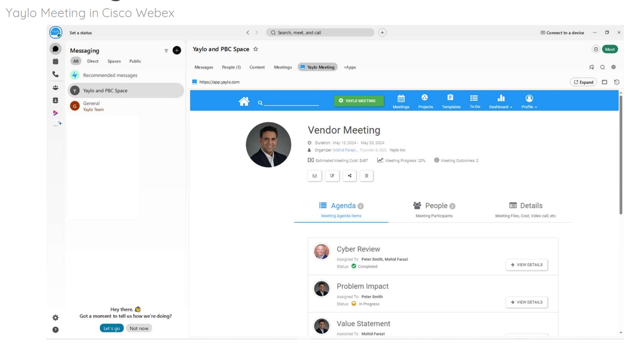Click the Search, meet, and call field
The height and width of the screenshot is (347, 644).
click(x=320, y=33)
